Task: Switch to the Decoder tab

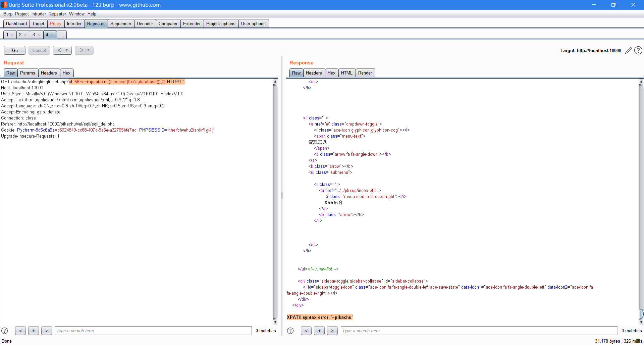Action: [145, 23]
